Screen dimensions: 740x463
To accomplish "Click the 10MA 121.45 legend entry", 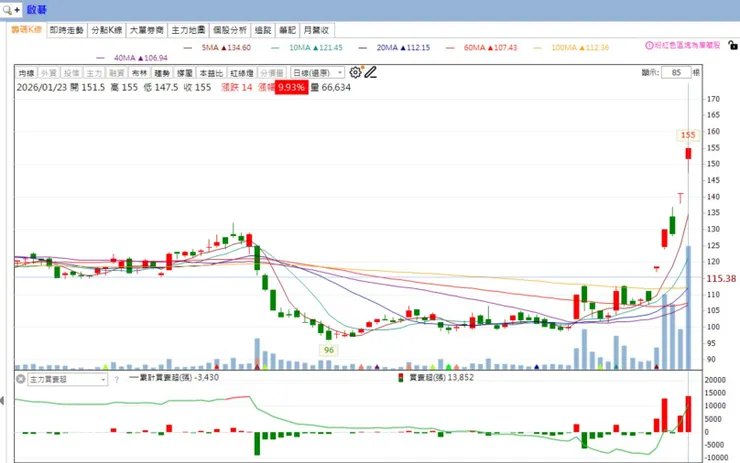I will click(307, 48).
